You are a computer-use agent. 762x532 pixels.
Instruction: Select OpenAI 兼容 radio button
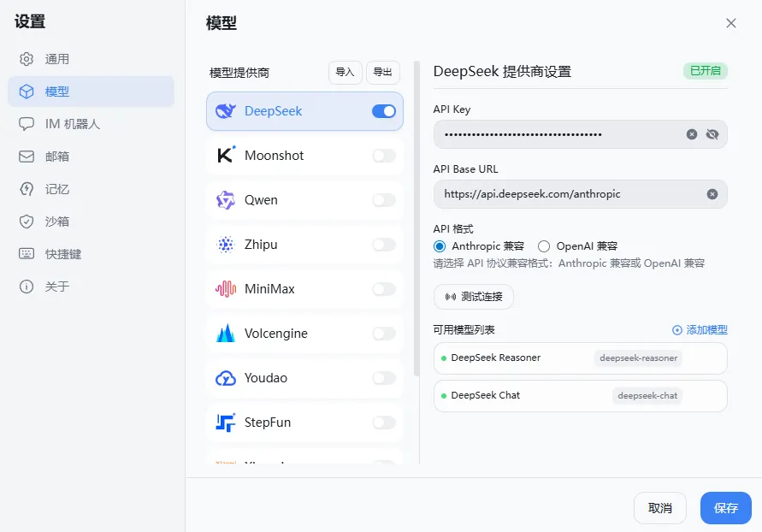pos(544,246)
